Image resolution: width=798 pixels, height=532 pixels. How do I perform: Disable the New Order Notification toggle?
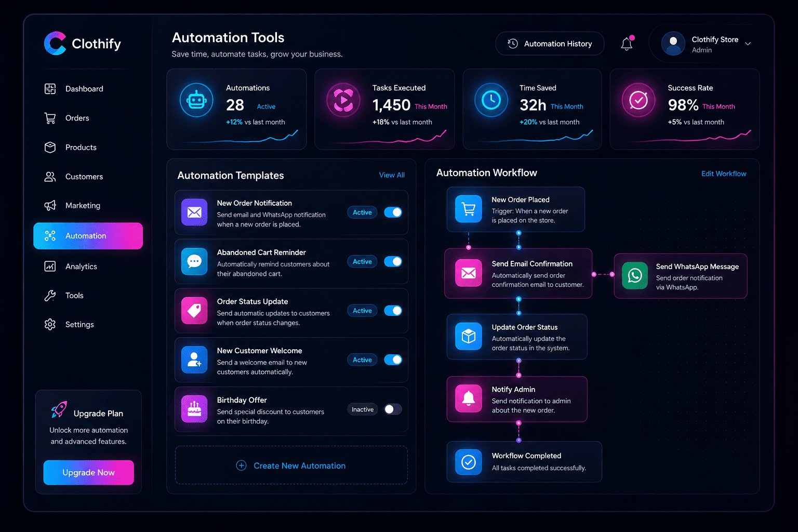point(393,212)
